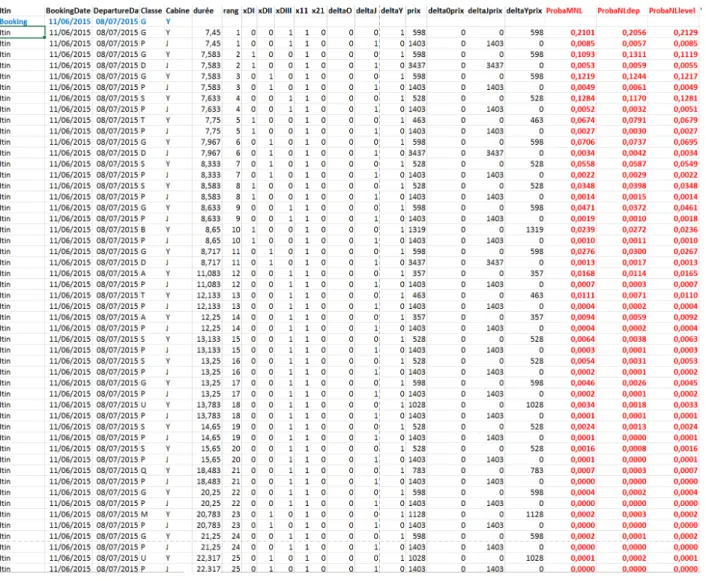Click the ProbaNLevel value 0,2129
The width and height of the screenshot is (706, 581).
(685, 32)
